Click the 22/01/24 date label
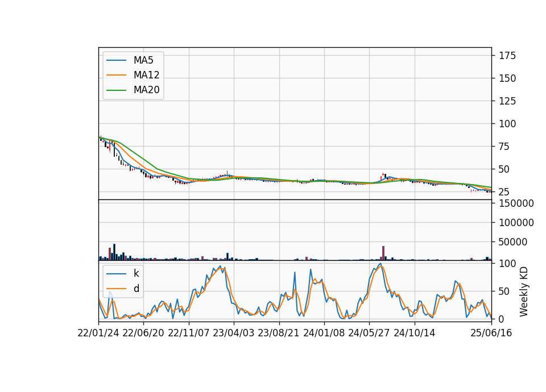This screenshot has height=392, width=546. (98, 333)
